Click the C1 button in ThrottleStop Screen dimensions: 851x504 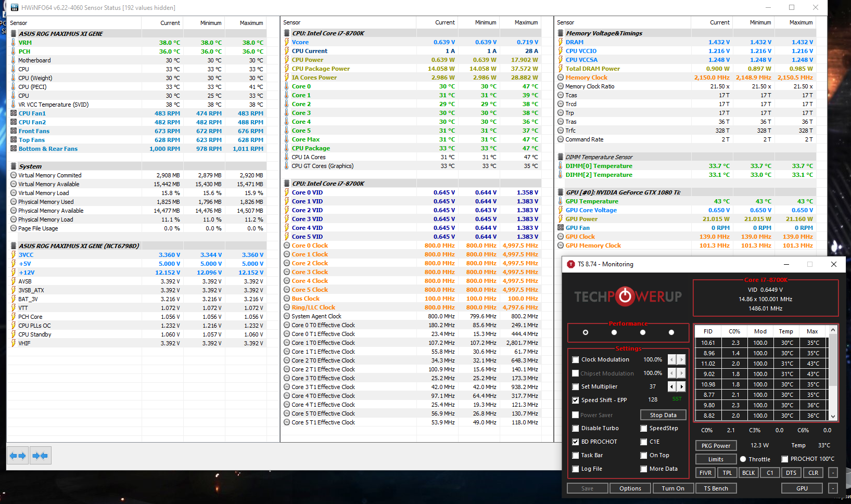tap(770, 473)
